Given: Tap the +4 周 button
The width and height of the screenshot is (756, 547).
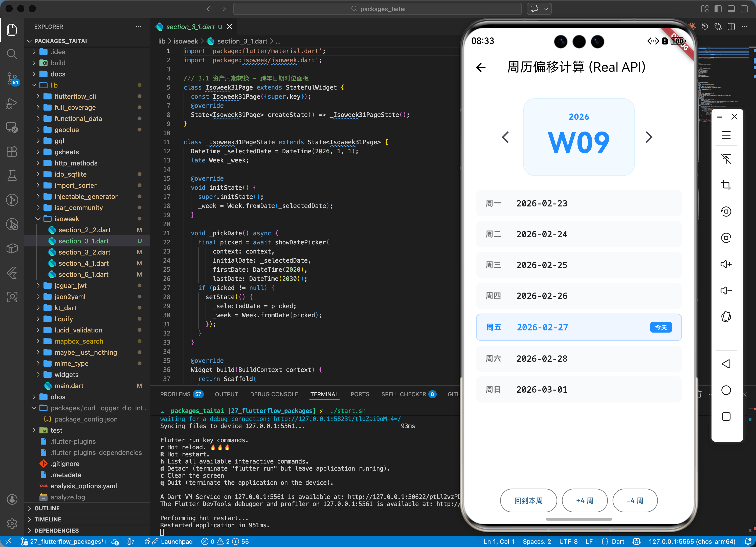Looking at the screenshot, I should pos(584,500).
